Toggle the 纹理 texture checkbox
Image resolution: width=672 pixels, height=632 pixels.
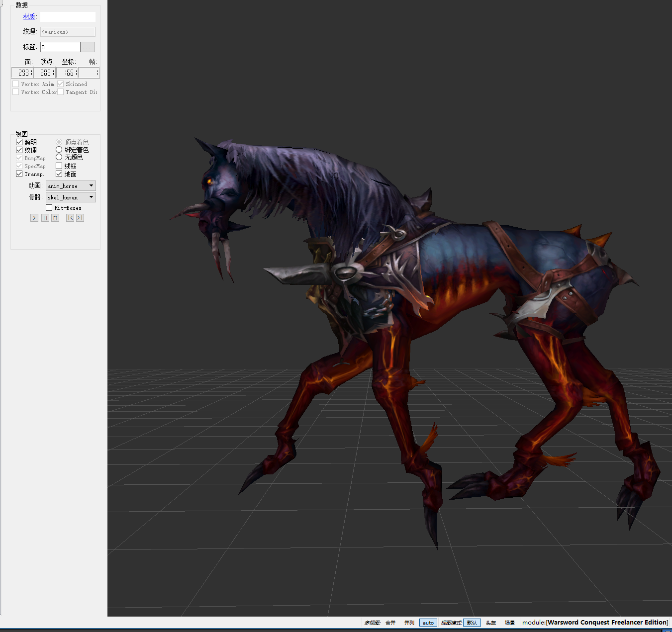[x=19, y=150]
